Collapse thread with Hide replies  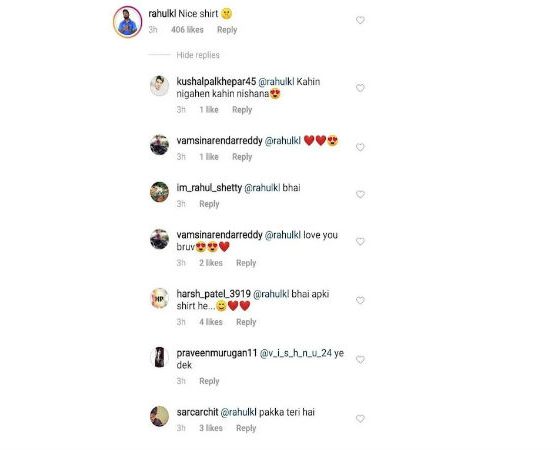[x=198, y=55]
